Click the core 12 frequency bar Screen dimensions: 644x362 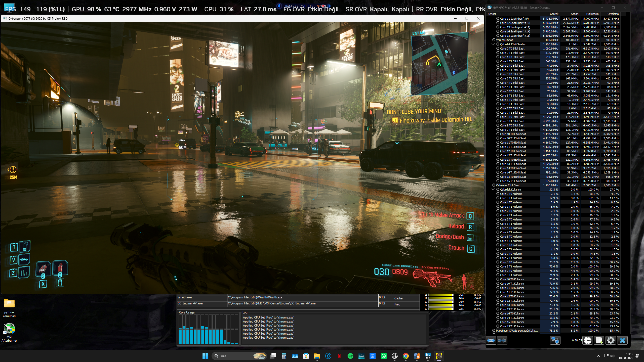441,298
